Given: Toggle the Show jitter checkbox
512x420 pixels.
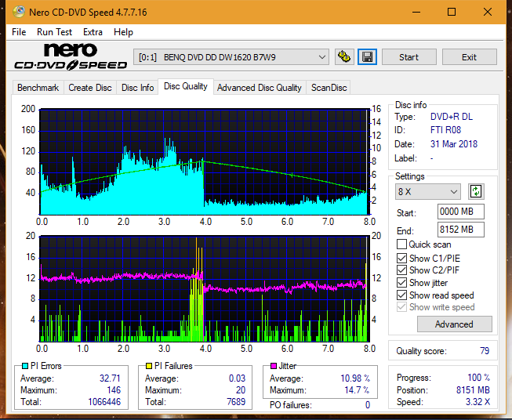Looking at the screenshot, I should (x=401, y=283).
